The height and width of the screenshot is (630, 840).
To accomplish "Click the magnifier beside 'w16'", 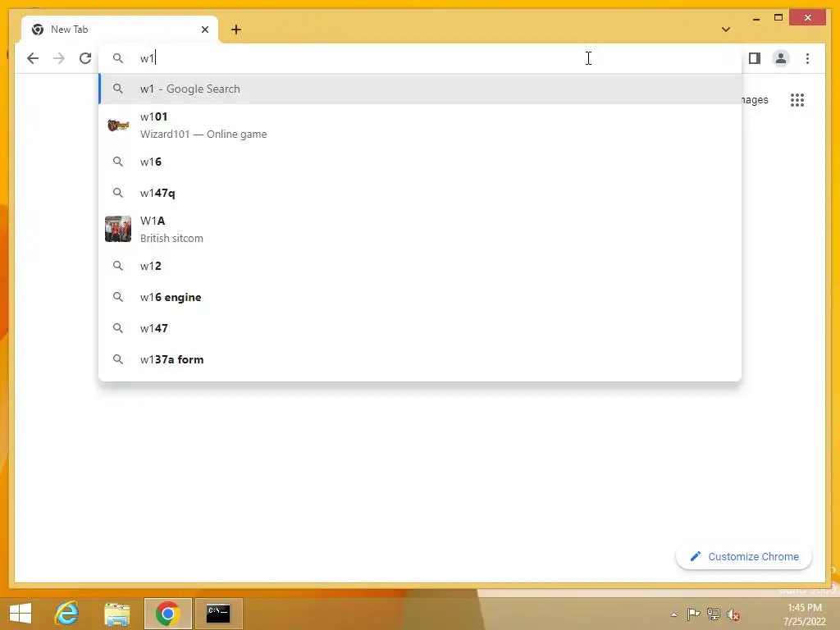I will [x=118, y=162].
